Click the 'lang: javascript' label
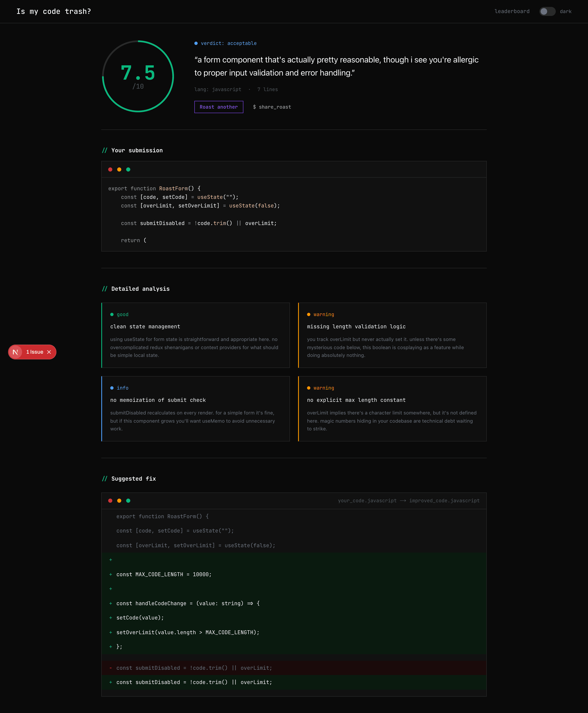The width and height of the screenshot is (588, 713). [x=218, y=89]
